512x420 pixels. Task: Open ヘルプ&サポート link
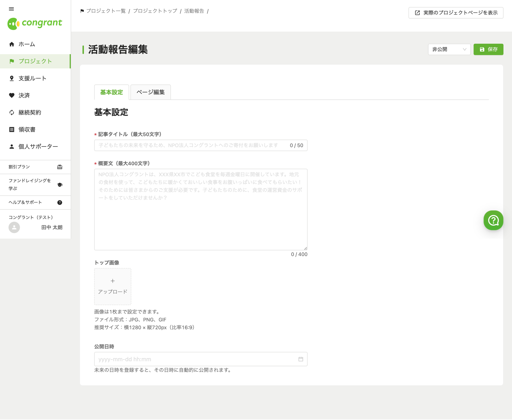tap(35, 202)
